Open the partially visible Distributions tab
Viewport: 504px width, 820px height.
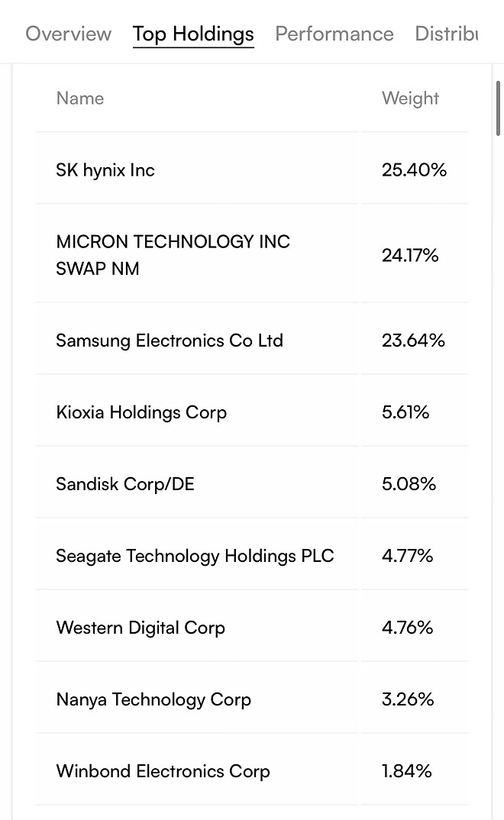tap(446, 34)
